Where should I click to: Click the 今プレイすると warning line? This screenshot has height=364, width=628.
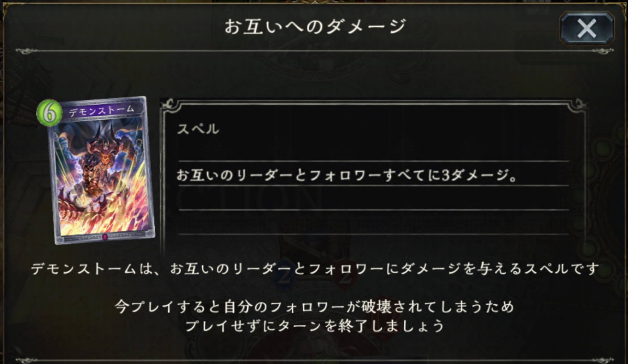point(315,306)
